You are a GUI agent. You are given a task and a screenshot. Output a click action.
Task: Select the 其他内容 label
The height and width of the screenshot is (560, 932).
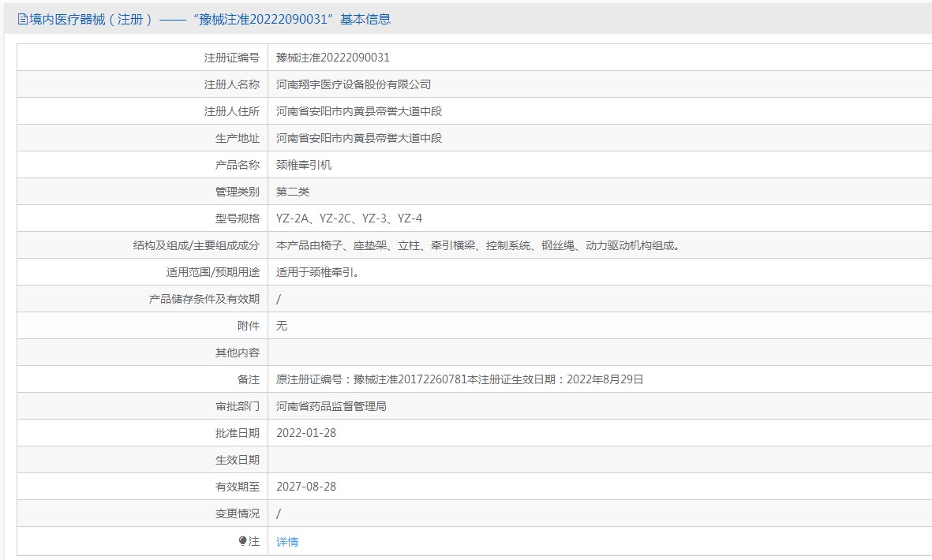click(238, 353)
